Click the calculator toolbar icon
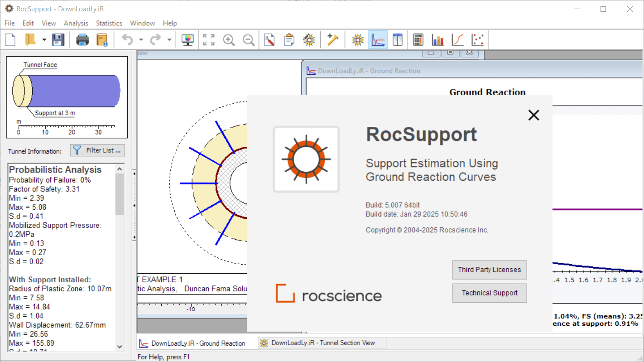 pos(418,40)
